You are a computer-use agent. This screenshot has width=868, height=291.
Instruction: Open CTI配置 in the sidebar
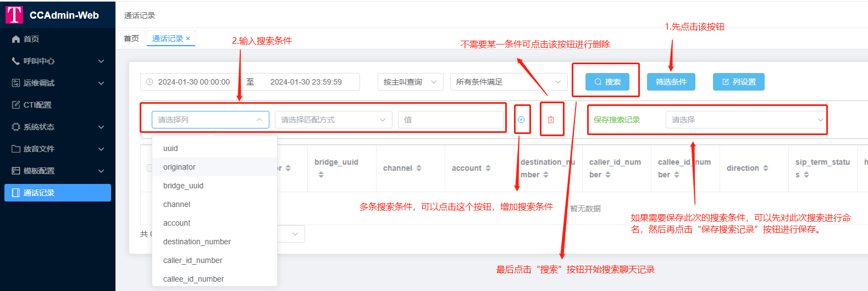(x=37, y=105)
